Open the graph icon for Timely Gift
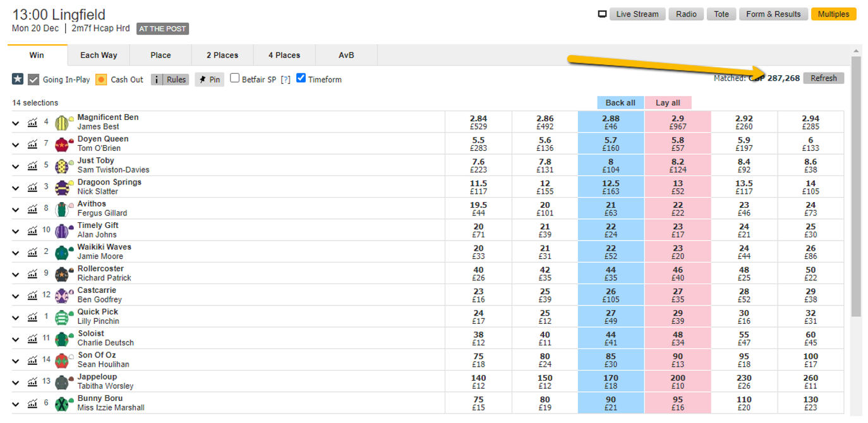 [x=32, y=230]
